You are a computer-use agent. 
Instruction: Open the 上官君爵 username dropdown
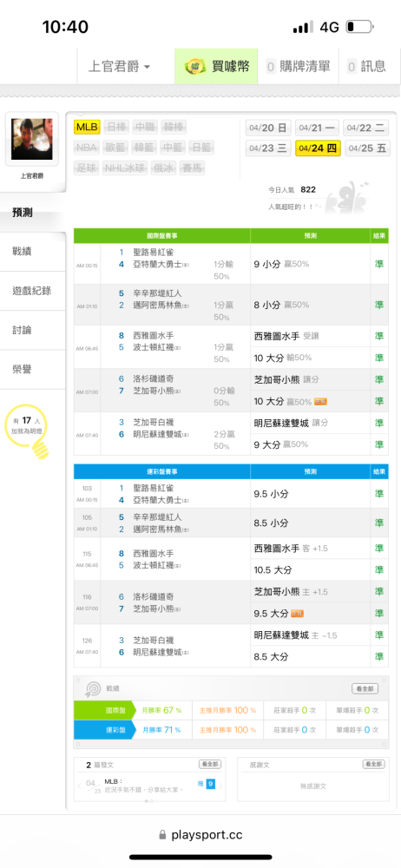[119, 67]
